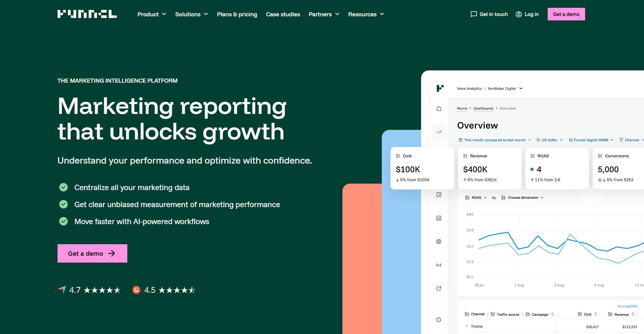
Task: Click the bar chart sidebar icon
Action: (x=439, y=218)
